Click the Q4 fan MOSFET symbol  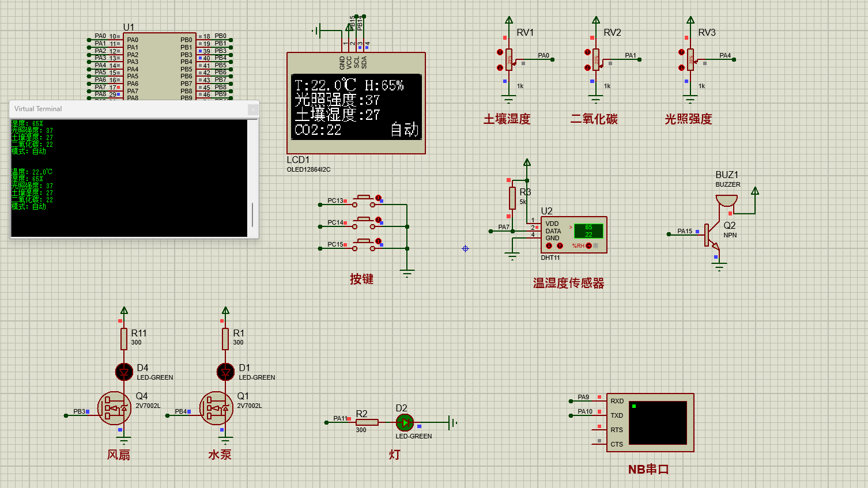[114, 408]
